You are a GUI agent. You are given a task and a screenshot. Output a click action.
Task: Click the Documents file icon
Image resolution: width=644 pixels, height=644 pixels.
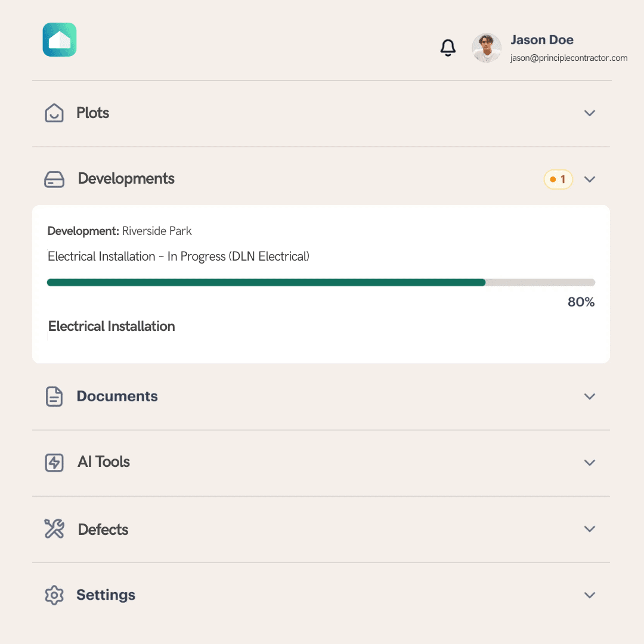click(x=54, y=397)
